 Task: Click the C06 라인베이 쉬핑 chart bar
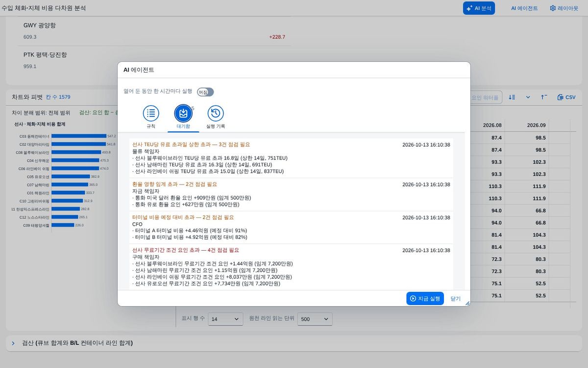pos(75,168)
